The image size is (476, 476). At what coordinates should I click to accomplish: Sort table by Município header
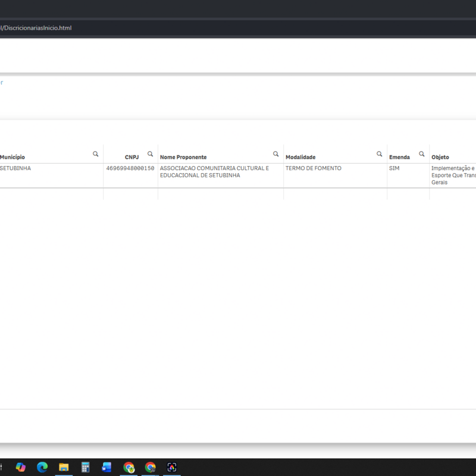coord(12,157)
